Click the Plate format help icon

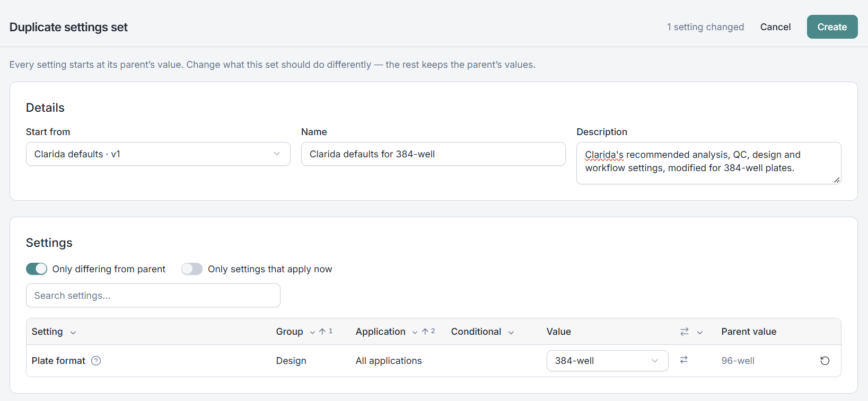point(96,361)
